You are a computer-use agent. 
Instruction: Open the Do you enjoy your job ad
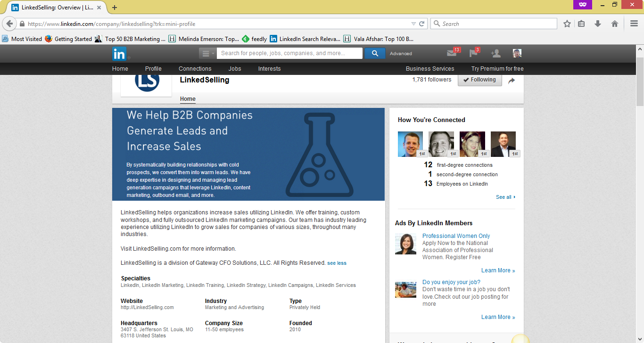point(451,282)
